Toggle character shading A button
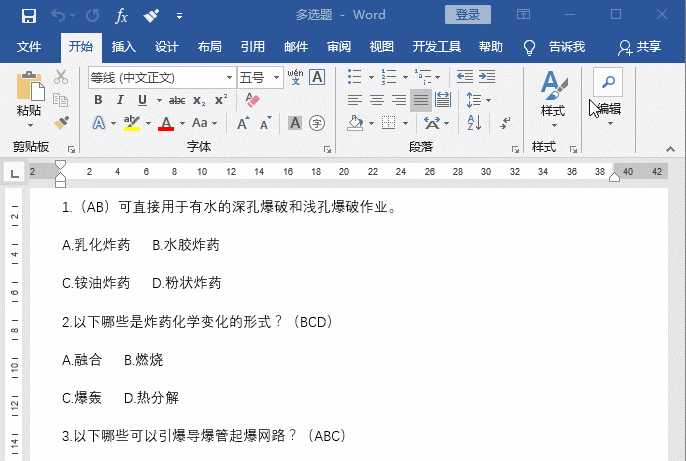686x461 pixels. pyautogui.click(x=295, y=123)
